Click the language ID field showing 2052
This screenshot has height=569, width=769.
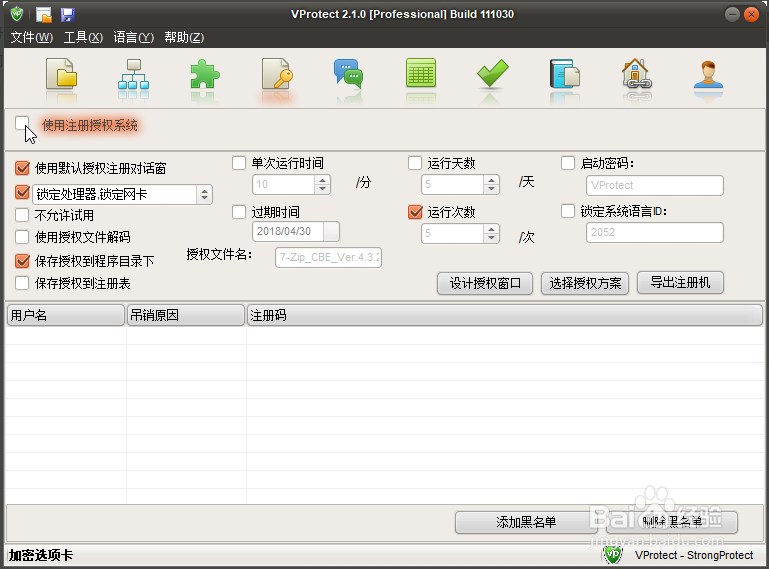coord(655,233)
